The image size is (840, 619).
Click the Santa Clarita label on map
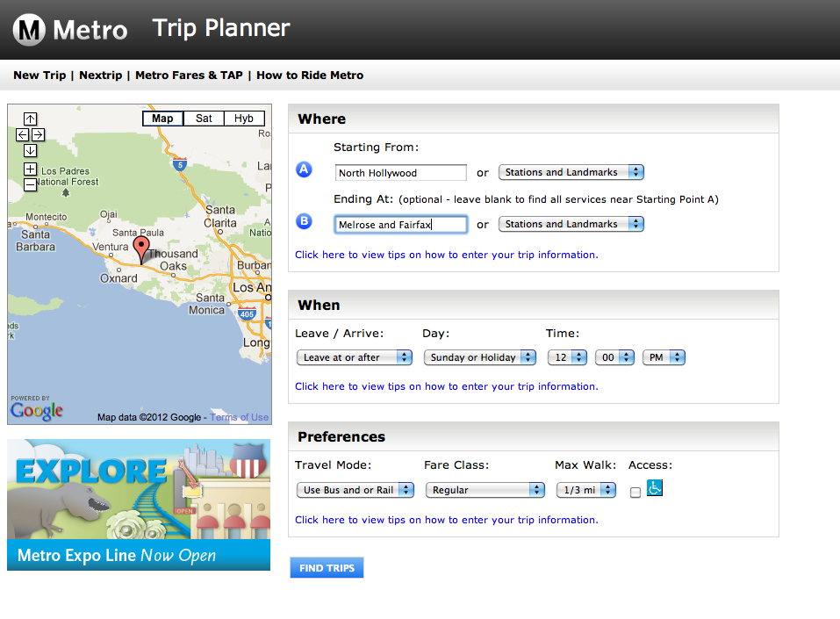pyautogui.click(x=220, y=217)
